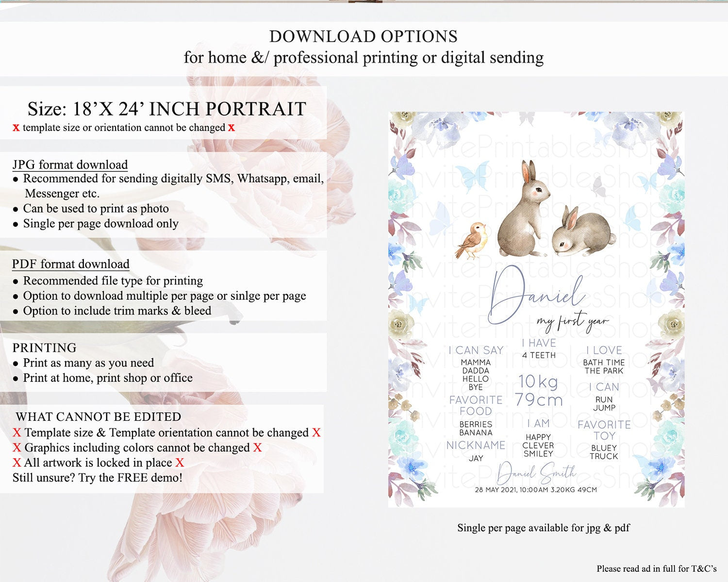The height and width of the screenshot is (582, 728).
Task: Click the "DOWNLOAD OPTIONS" title
Action: 363,36
